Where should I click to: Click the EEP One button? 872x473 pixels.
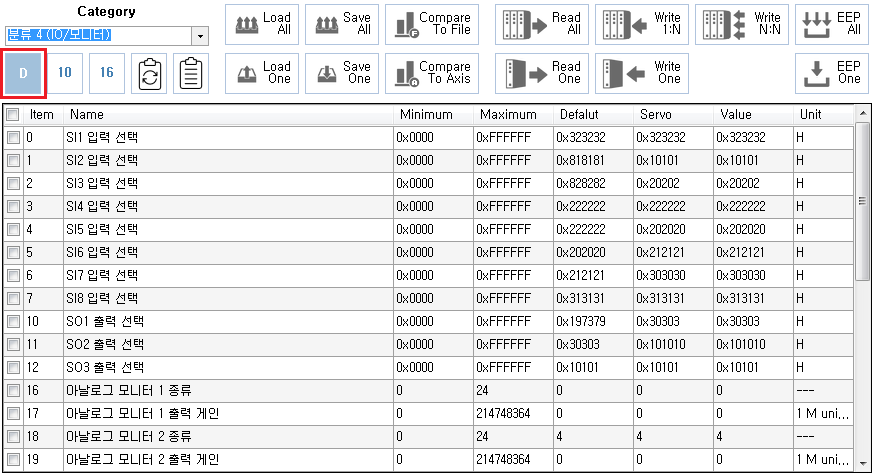pos(832,73)
